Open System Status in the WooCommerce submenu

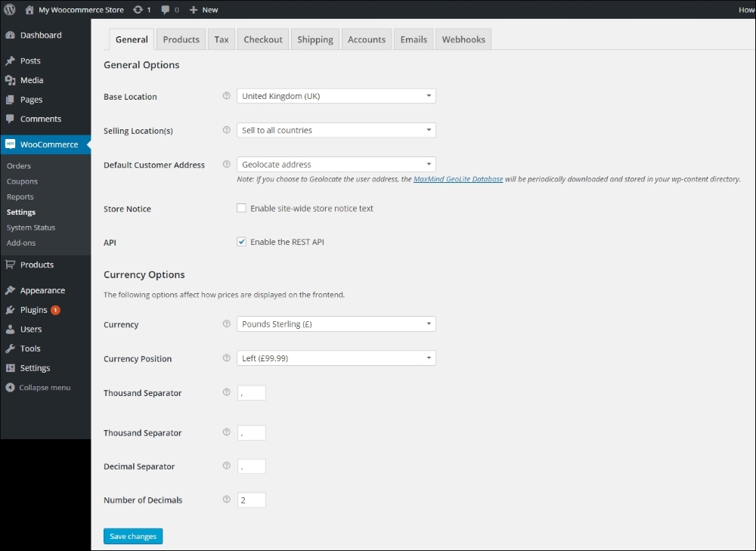coord(31,228)
